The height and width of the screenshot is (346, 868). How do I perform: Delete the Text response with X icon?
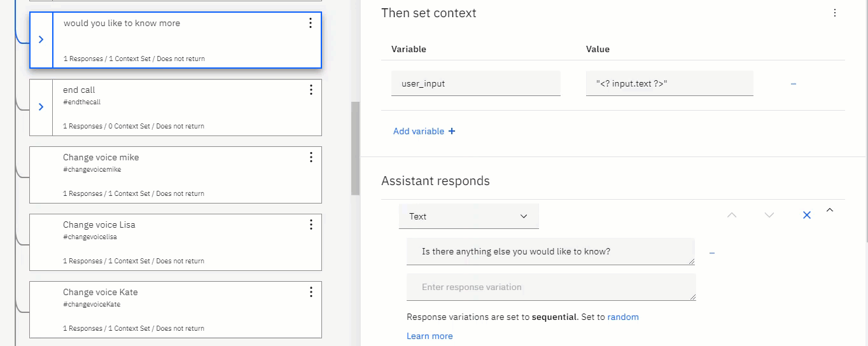806,216
